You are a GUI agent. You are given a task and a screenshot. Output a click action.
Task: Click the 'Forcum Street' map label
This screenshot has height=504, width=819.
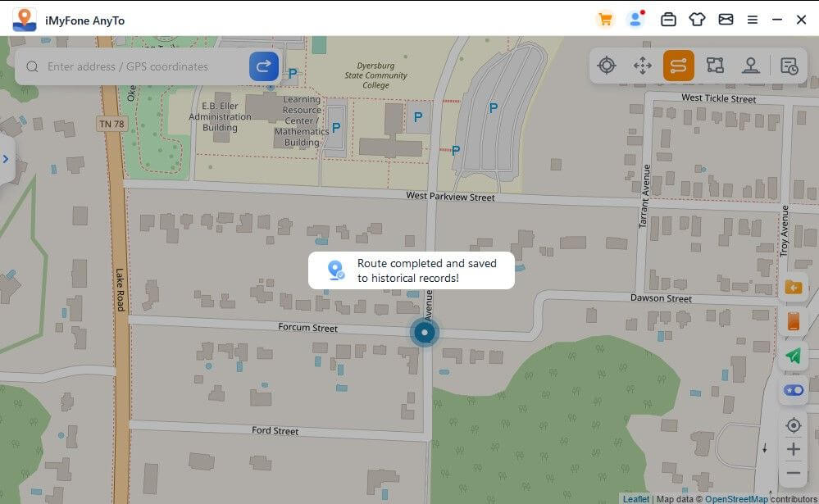[307, 328]
